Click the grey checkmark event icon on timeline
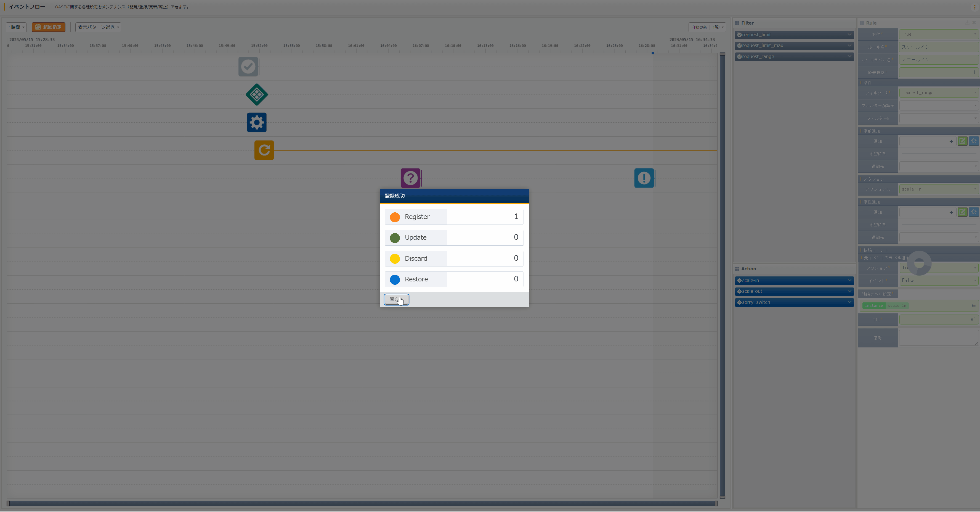The image size is (980, 512). (x=248, y=67)
